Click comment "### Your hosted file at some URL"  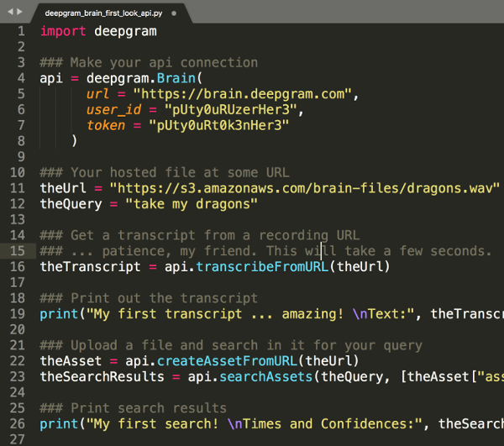[165, 172]
